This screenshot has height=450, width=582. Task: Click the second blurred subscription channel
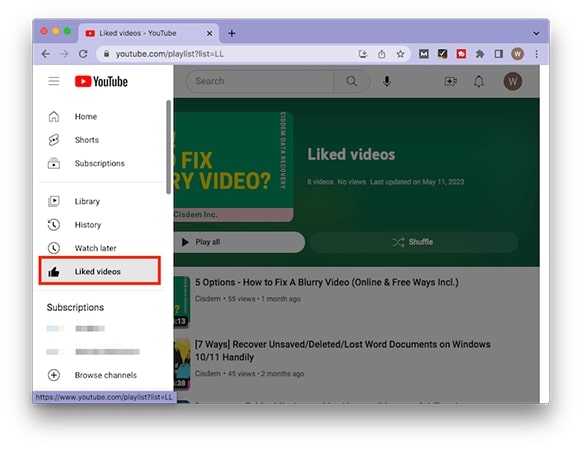(x=93, y=352)
